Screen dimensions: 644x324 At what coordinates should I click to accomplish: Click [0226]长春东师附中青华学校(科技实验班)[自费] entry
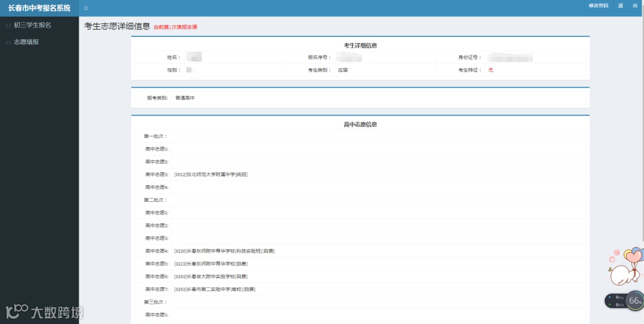(224, 251)
